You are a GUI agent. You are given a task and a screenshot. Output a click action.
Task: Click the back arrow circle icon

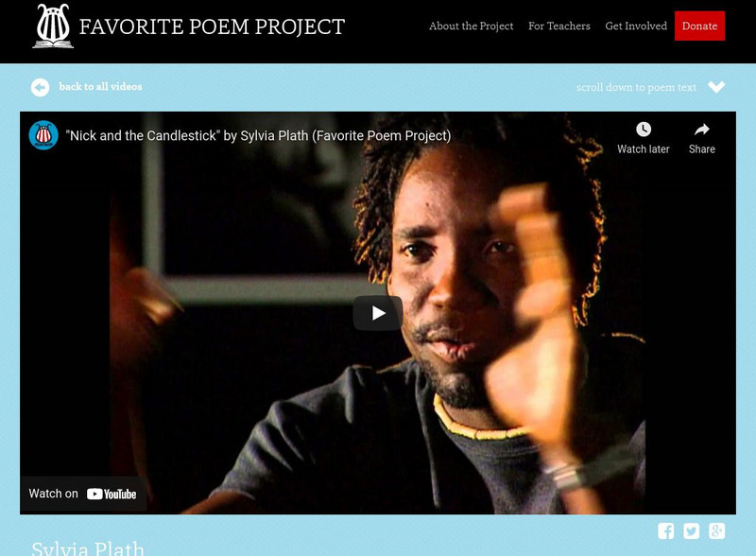pos(40,87)
